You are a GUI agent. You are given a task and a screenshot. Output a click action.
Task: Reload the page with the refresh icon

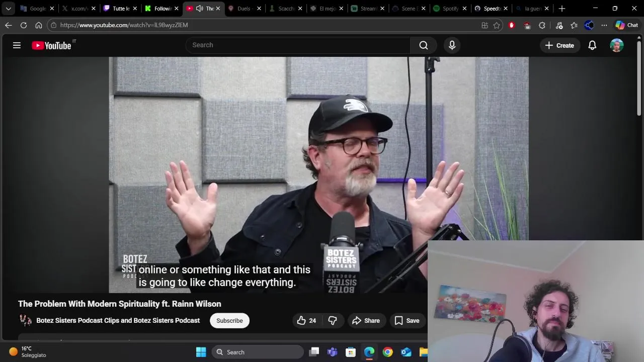(24, 25)
